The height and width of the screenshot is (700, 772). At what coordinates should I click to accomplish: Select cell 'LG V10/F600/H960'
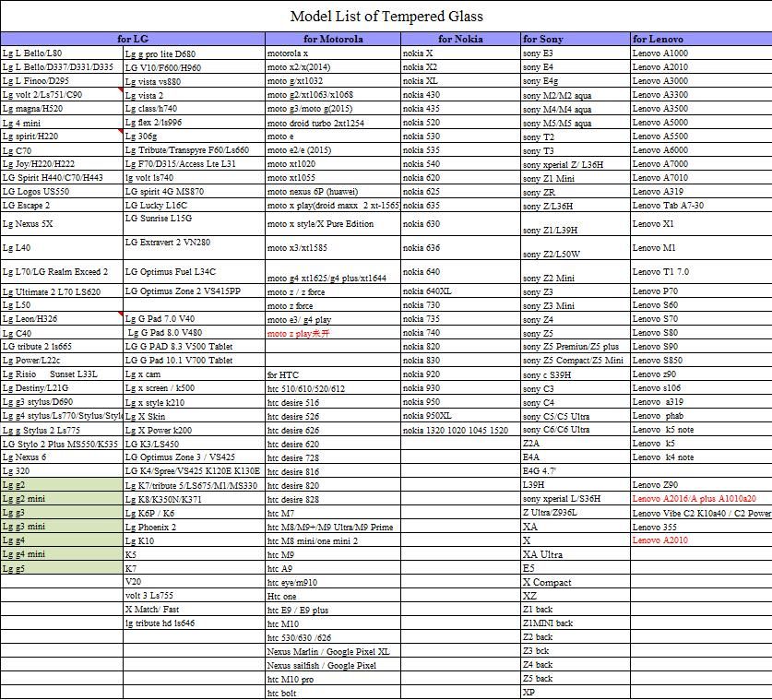pyautogui.click(x=194, y=67)
